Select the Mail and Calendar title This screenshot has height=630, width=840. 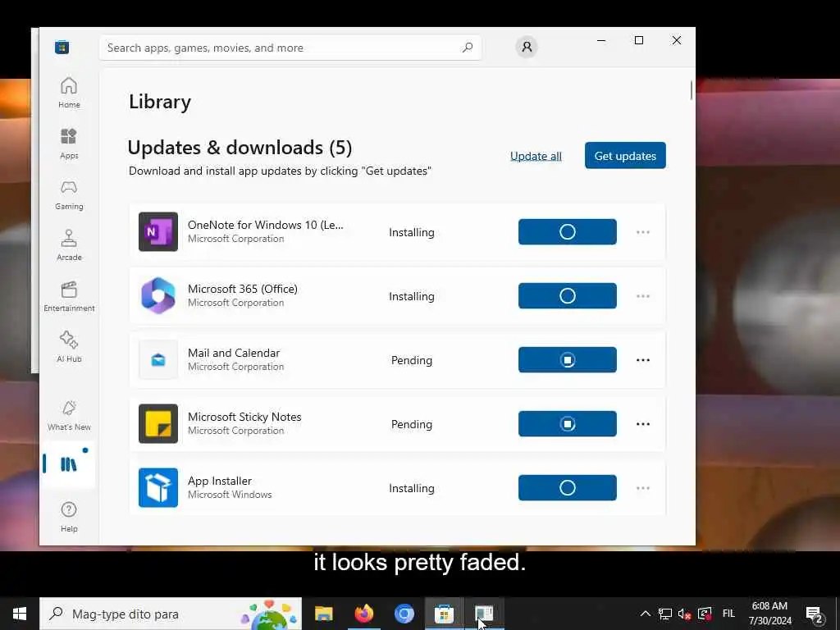tap(234, 353)
